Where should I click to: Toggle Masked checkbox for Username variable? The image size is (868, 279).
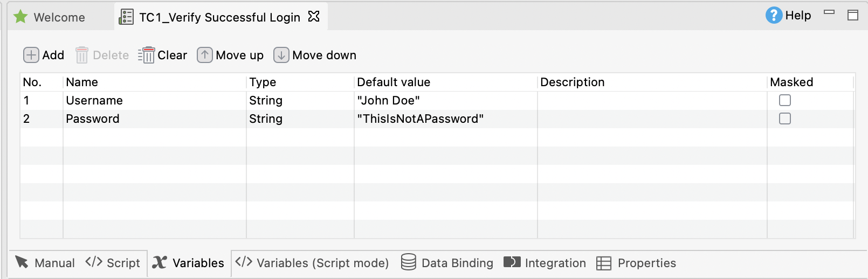(785, 100)
